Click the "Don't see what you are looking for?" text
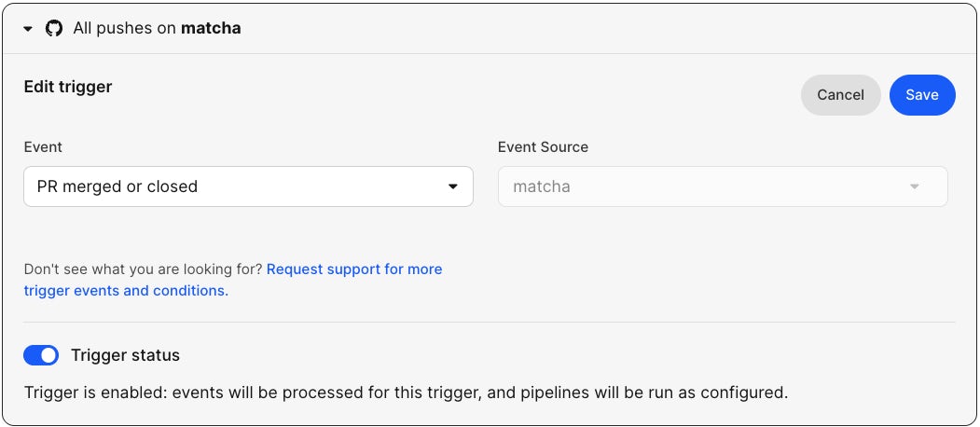 tap(143, 269)
